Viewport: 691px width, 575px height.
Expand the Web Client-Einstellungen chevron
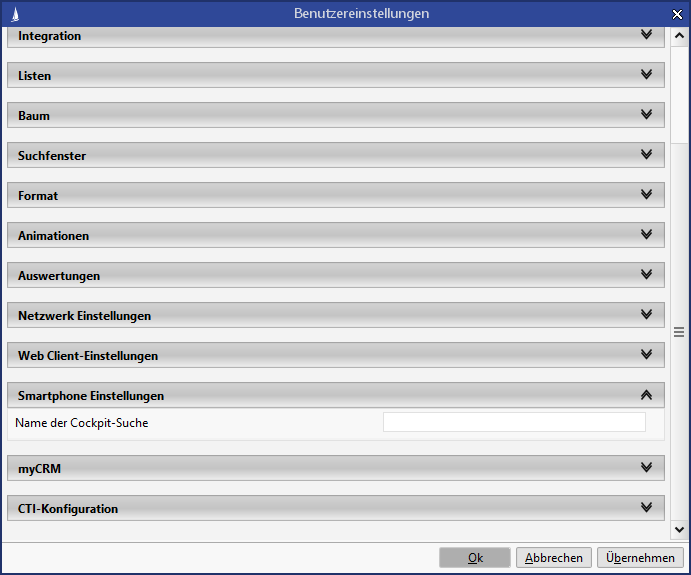[x=646, y=355]
